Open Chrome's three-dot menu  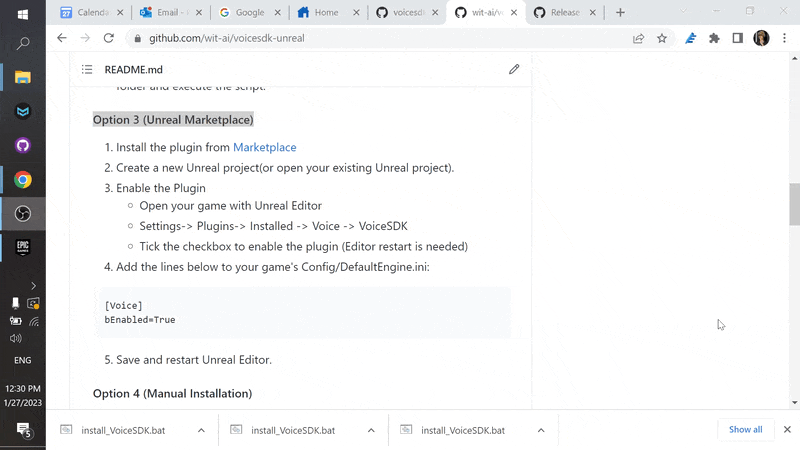[x=785, y=38]
